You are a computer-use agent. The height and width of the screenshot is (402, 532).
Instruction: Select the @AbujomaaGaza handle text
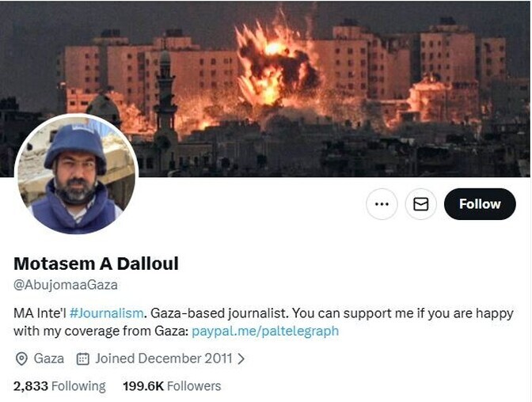tap(66, 285)
